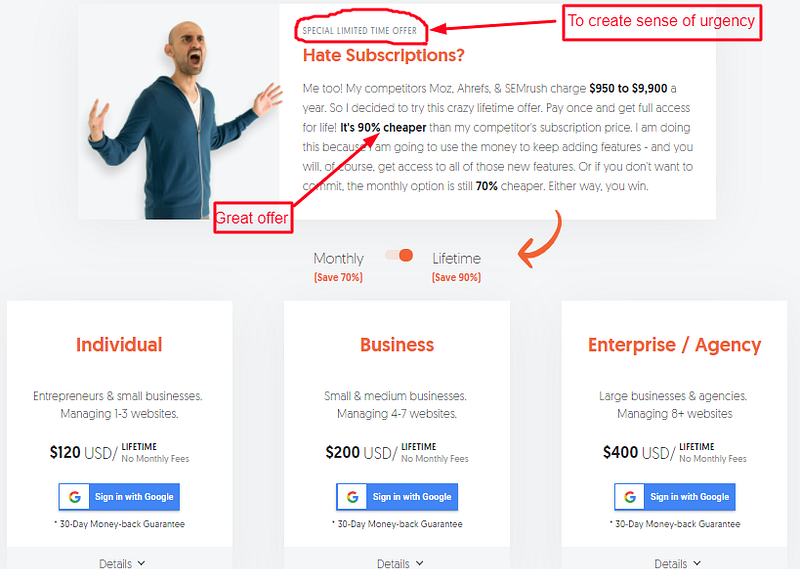Select the Monthly billing label
The height and width of the screenshot is (569, 800).
pyautogui.click(x=338, y=259)
